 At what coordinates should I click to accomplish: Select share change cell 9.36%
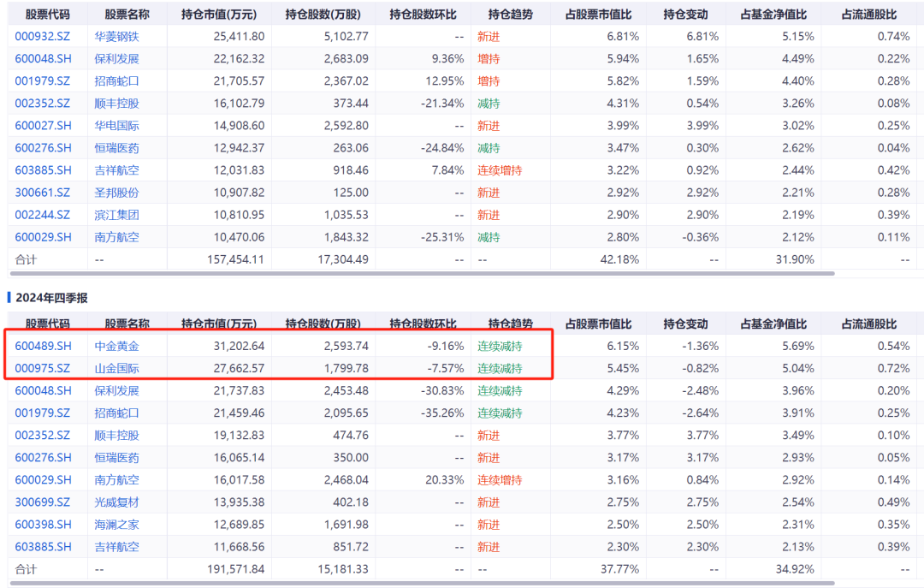pyautogui.click(x=447, y=59)
